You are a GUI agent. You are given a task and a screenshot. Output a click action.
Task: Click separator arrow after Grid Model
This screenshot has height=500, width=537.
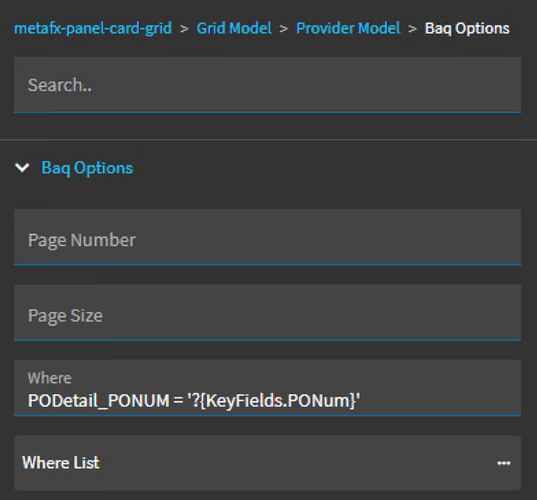[284, 29]
